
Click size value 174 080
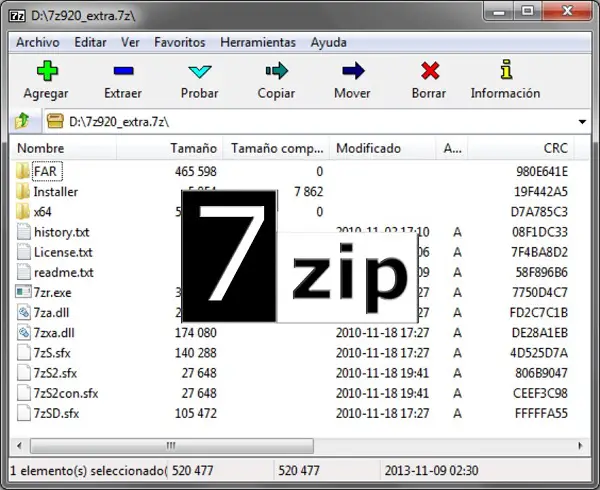pyautogui.click(x=196, y=333)
